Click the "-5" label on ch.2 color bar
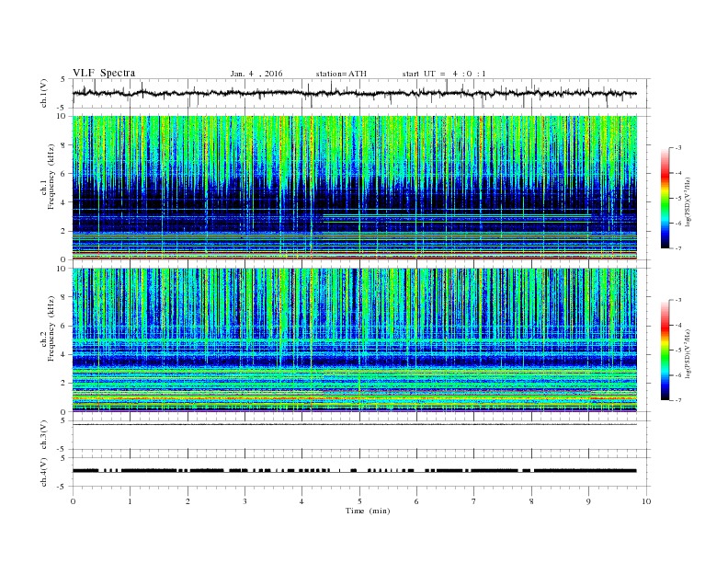Image resolution: width=728 pixels, height=563 pixels. pos(677,350)
